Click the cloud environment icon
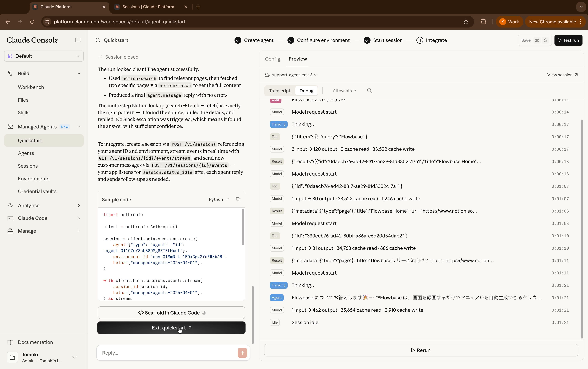Screen dimensions: 588x369 267,75
